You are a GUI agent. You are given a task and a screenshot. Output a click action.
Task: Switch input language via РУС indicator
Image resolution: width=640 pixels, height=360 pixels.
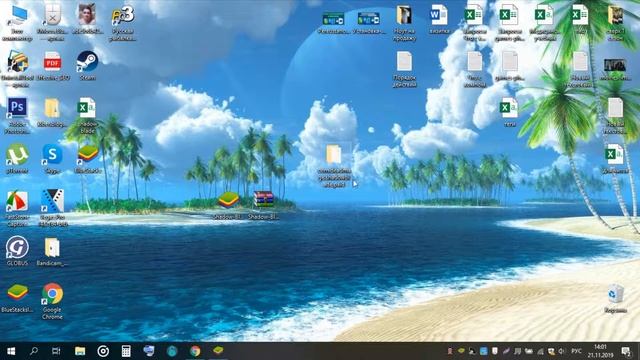(576, 351)
